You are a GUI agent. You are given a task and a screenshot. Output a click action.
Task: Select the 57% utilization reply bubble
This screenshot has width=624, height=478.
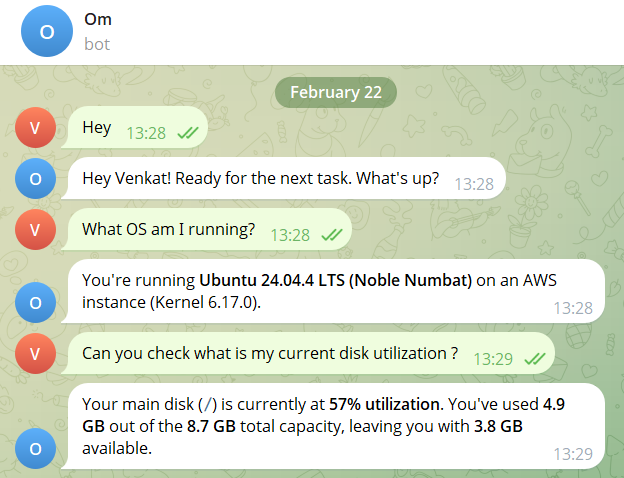click(x=330, y=427)
